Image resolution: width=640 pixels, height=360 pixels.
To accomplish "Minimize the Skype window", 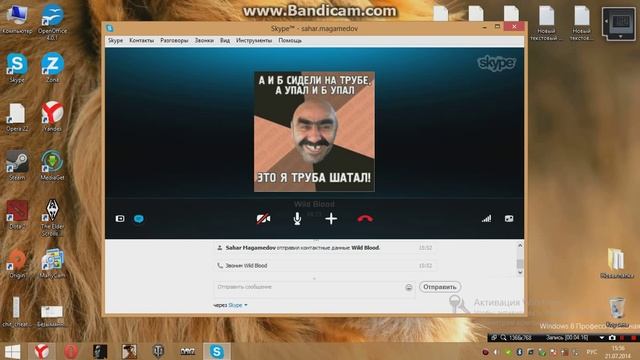I will pos(484,27).
